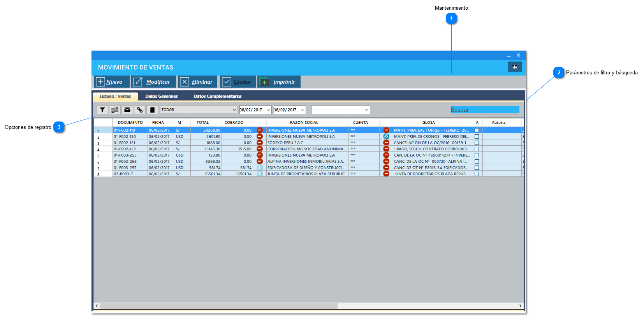
Task: Click document cell 03-B003-7
Action: pos(130,174)
